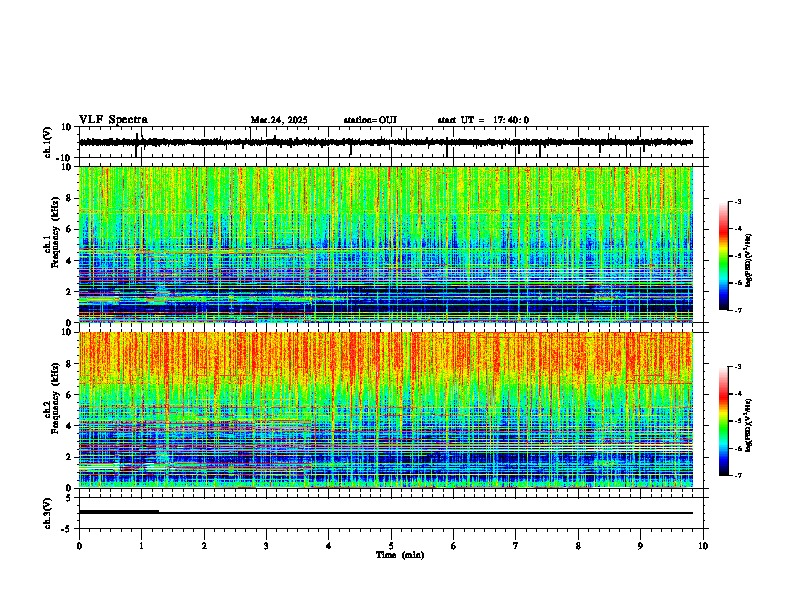792x612 pixels.
Task: Click the ch.1 voltage waveform trace
Action: [385, 142]
